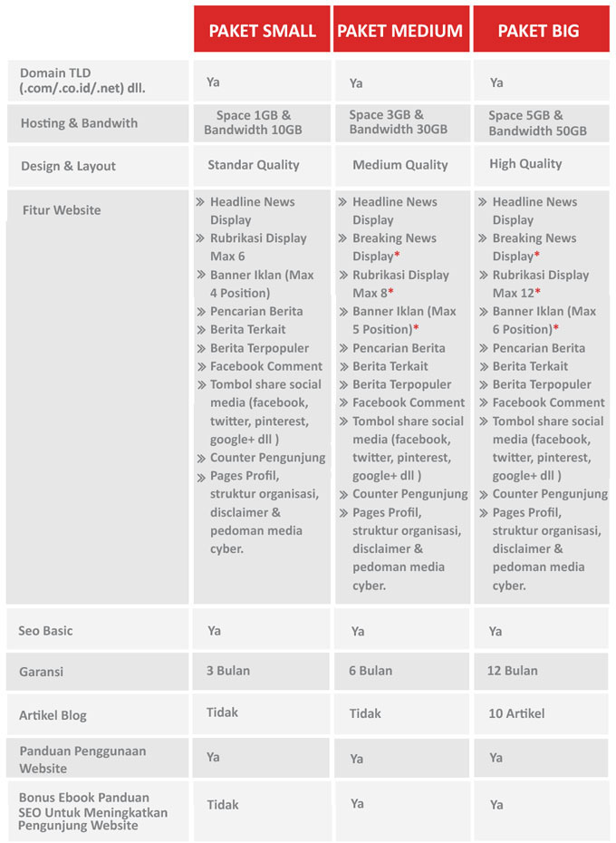The image size is (616, 843).
Task: Click the Hosting & Bandwith row label
Action: [x=79, y=123]
